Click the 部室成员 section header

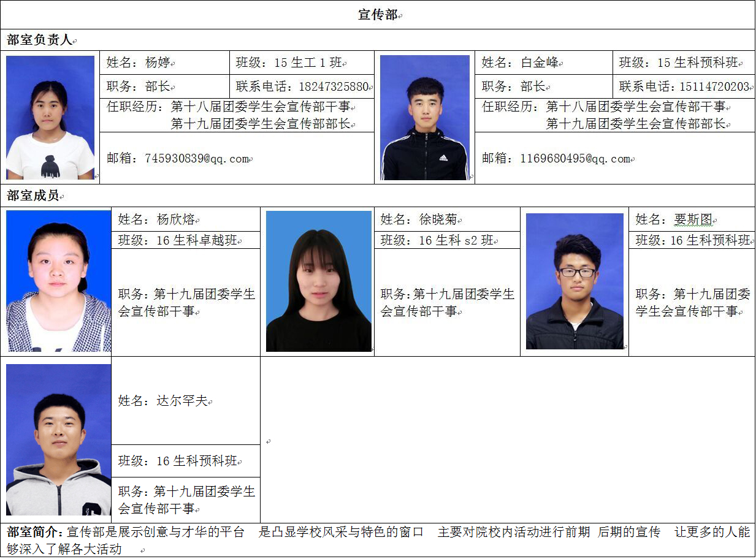point(33,196)
